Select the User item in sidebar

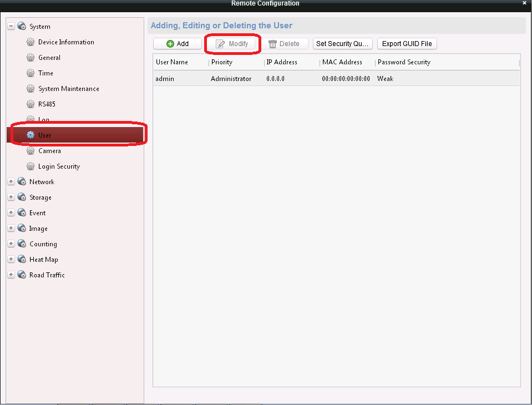(44, 135)
